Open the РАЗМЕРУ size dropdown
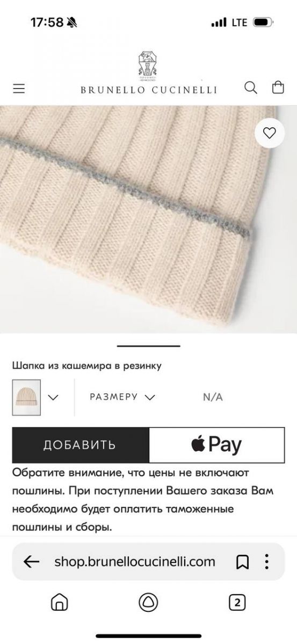 pyautogui.click(x=122, y=397)
